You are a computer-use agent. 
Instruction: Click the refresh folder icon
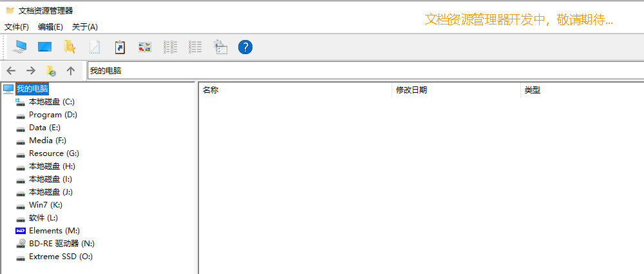(51, 71)
